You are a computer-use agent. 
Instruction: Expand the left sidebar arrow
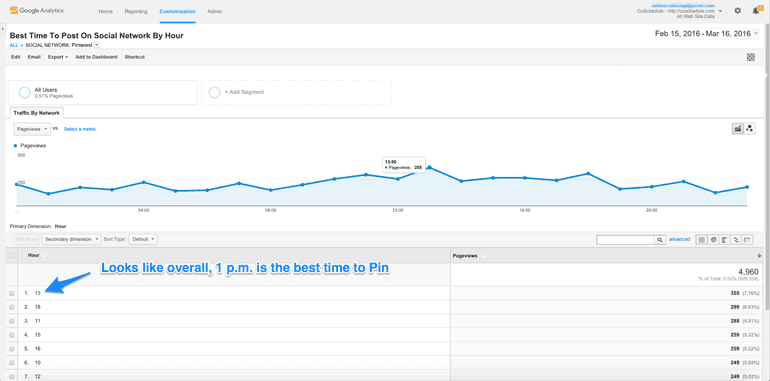tap(3, 29)
